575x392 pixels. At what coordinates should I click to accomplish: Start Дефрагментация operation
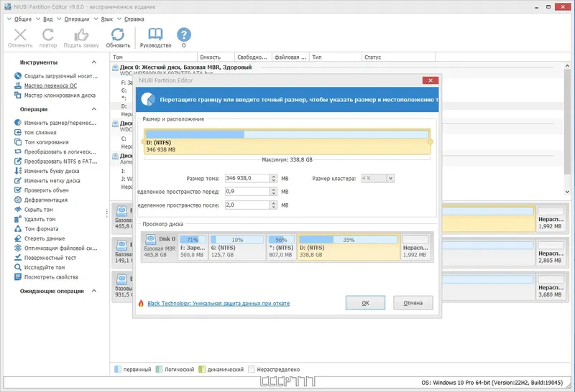[x=41, y=200]
